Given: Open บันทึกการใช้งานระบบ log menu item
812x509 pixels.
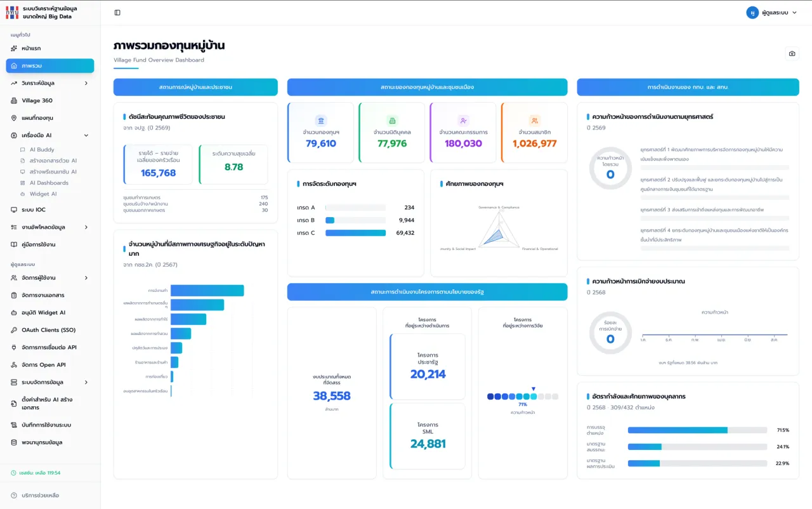Looking at the screenshot, I should coord(50,425).
